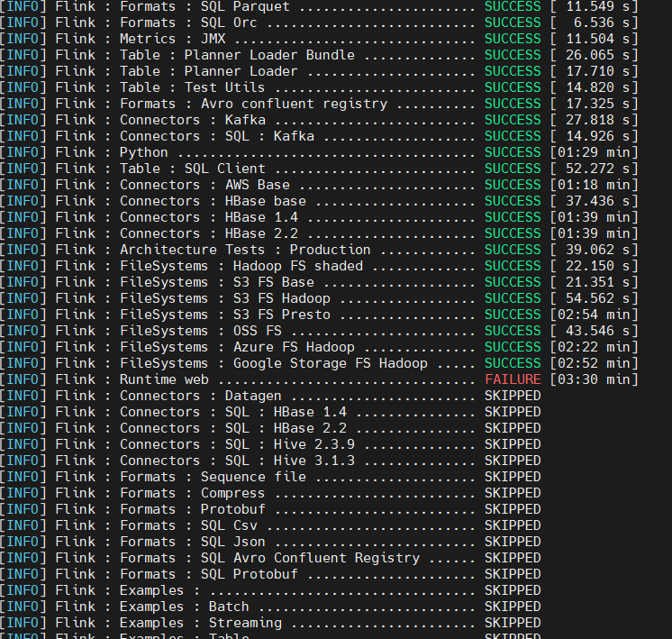Click the 'Examples : Streaming' module text
This screenshot has width=672, height=639.
[200, 623]
